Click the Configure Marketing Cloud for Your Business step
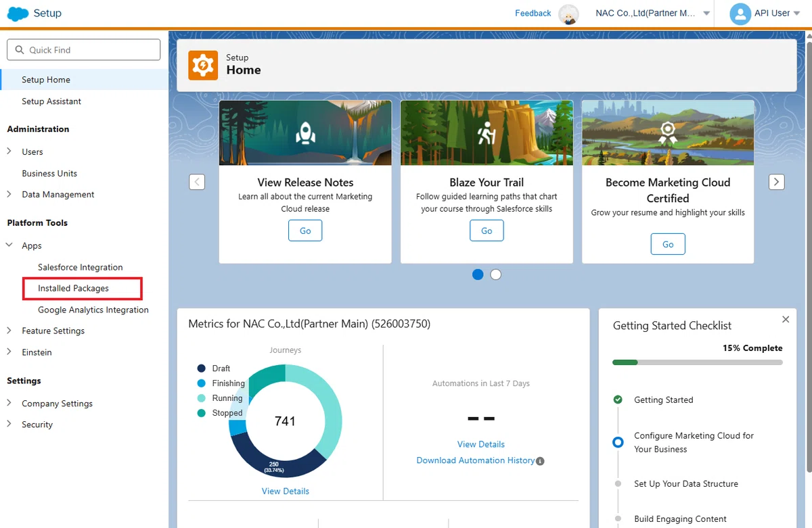 (694, 442)
